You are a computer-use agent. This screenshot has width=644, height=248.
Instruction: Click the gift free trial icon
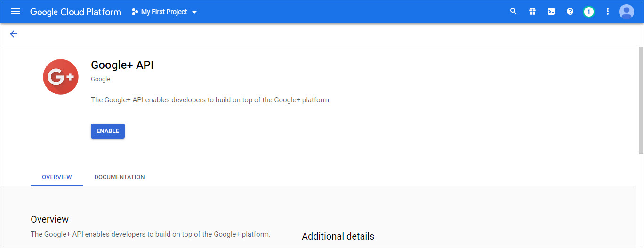coord(532,11)
